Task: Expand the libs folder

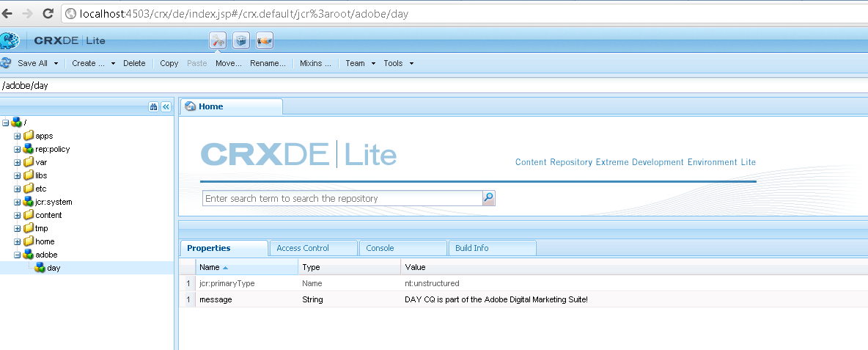Action: [17, 175]
